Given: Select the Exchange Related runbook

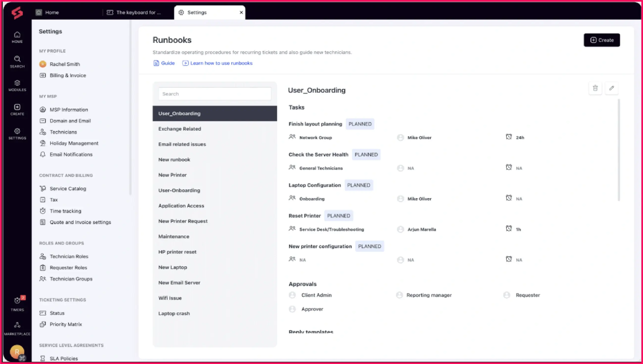Looking at the screenshot, I should tap(179, 129).
